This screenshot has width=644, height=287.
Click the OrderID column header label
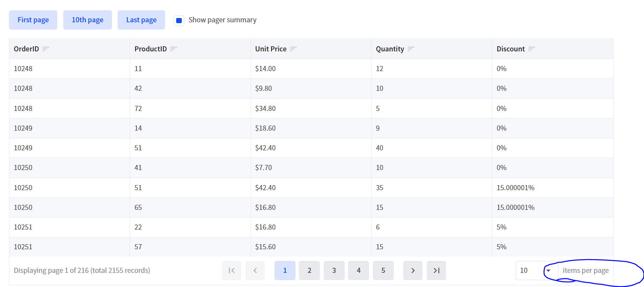[x=26, y=49]
